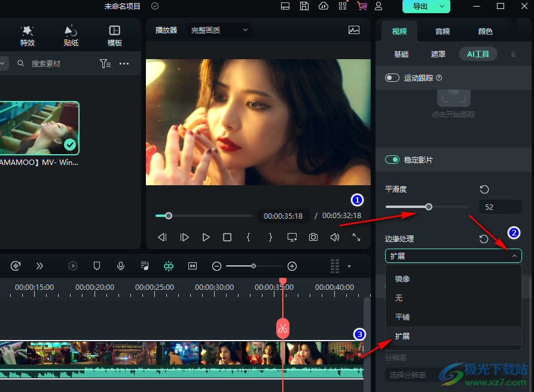Select 无 from the edge processing list

coord(453,298)
